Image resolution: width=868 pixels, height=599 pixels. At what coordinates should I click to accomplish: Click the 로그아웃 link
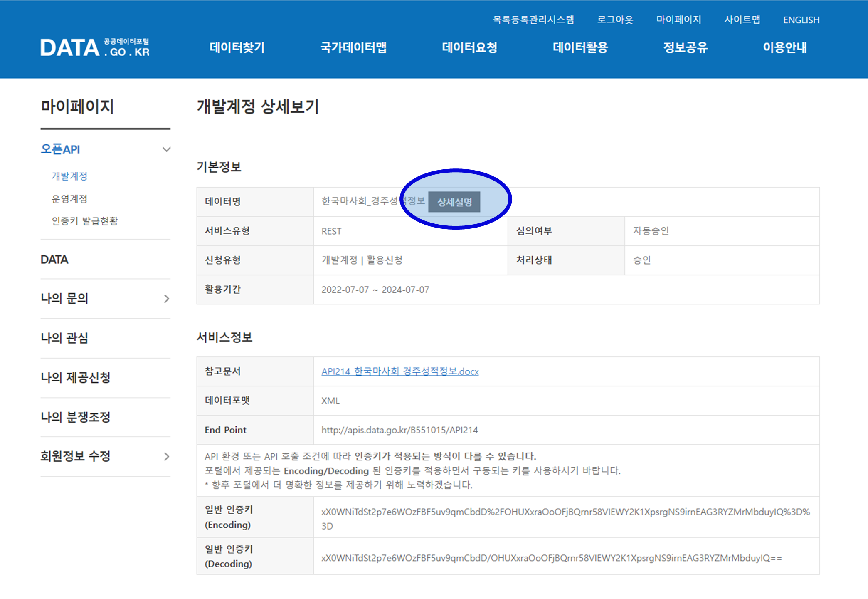pos(615,20)
